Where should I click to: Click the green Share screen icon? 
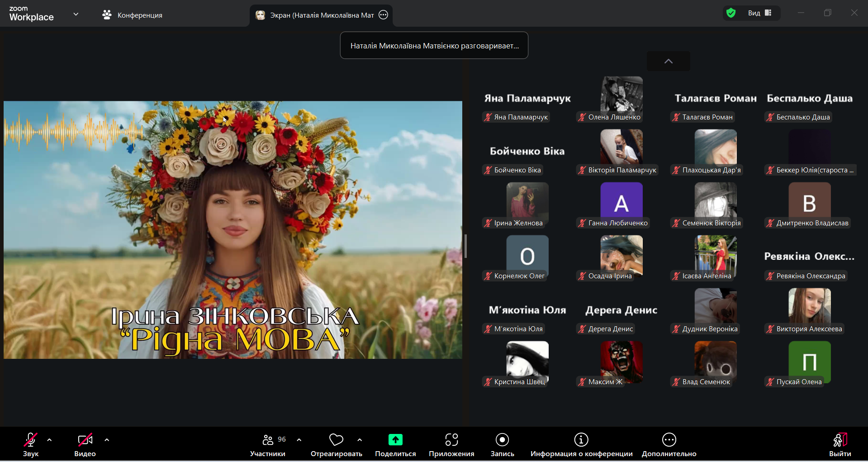pos(395,440)
